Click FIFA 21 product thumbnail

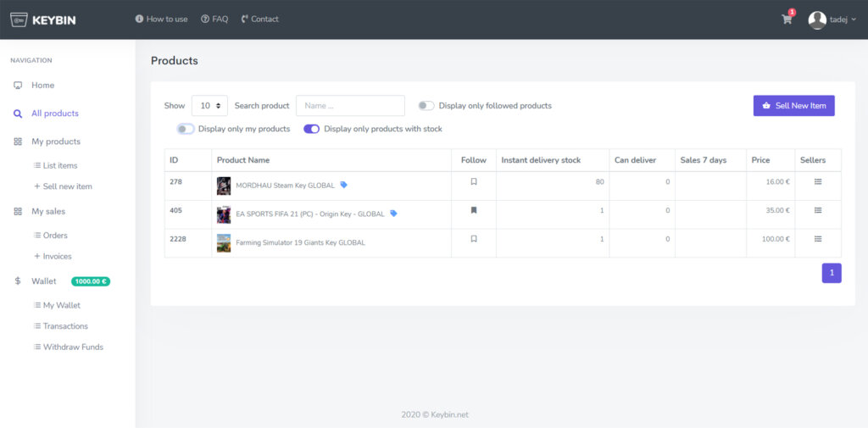pyautogui.click(x=224, y=214)
